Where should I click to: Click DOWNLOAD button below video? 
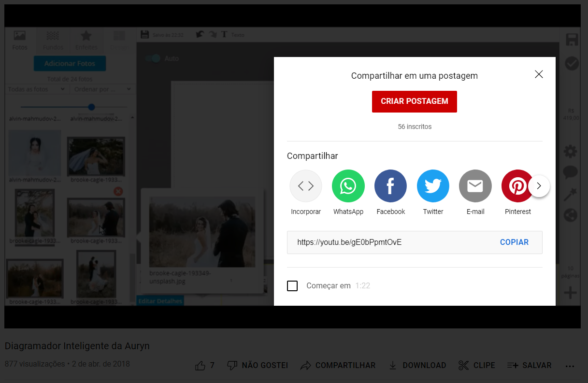(x=417, y=366)
